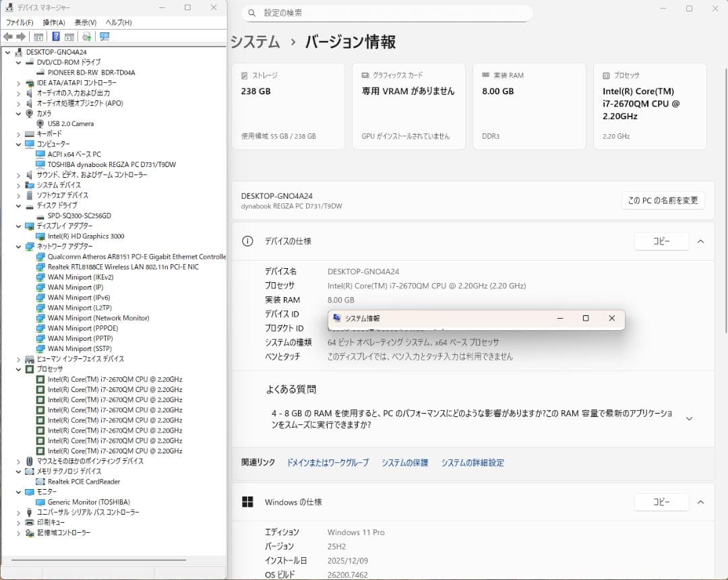Click the system information icon on the dialog
The image size is (728, 580).
point(336,318)
